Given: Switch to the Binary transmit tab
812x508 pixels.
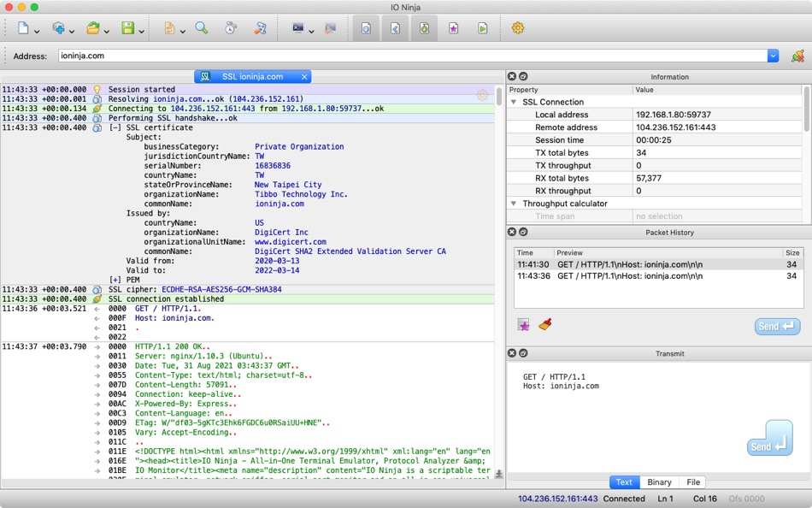Looking at the screenshot, I should point(659,482).
